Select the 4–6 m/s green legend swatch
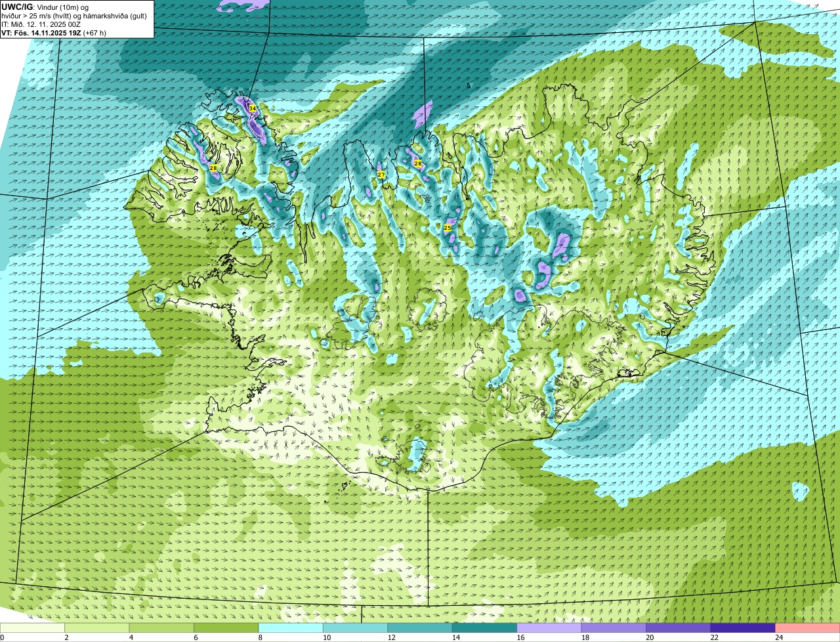The height and width of the screenshot is (642, 840). click(x=162, y=628)
